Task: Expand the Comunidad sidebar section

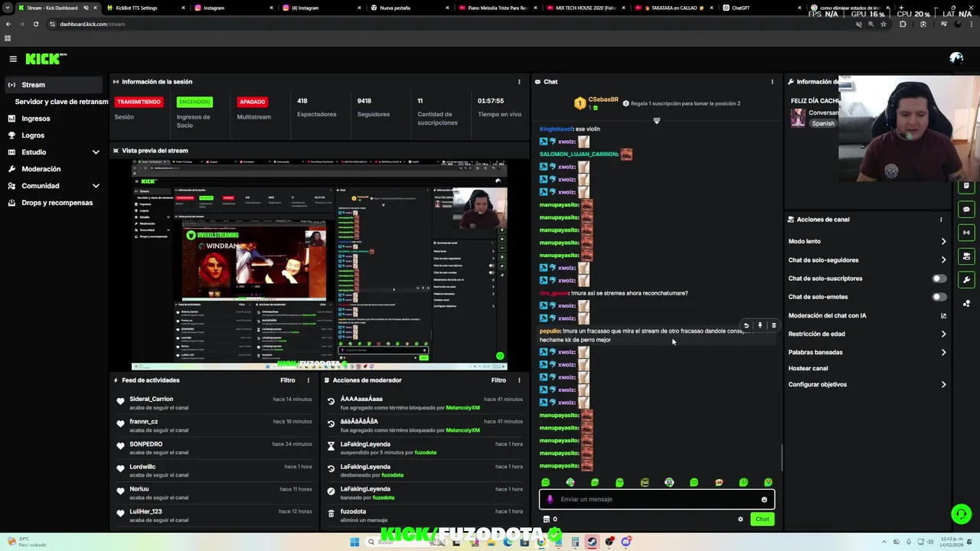Action: coord(96,186)
